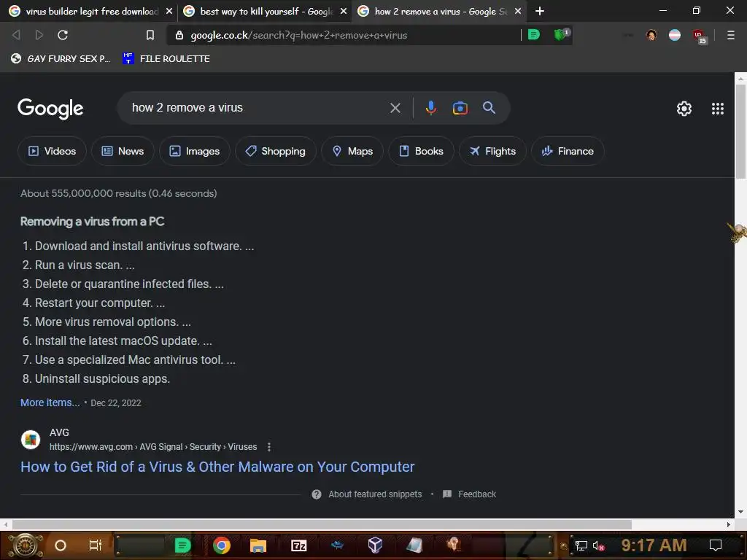Open the Google apps grid
The height and width of the screenshot is (560, 747).
(718, 109)
